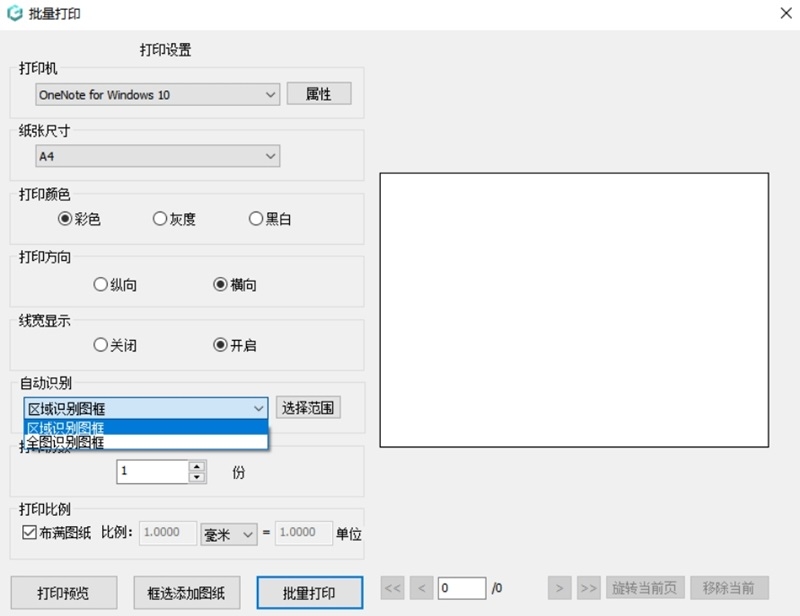800x616 pixels.
Task: Open the 毫米 unit dropdown
Action: 229,534
